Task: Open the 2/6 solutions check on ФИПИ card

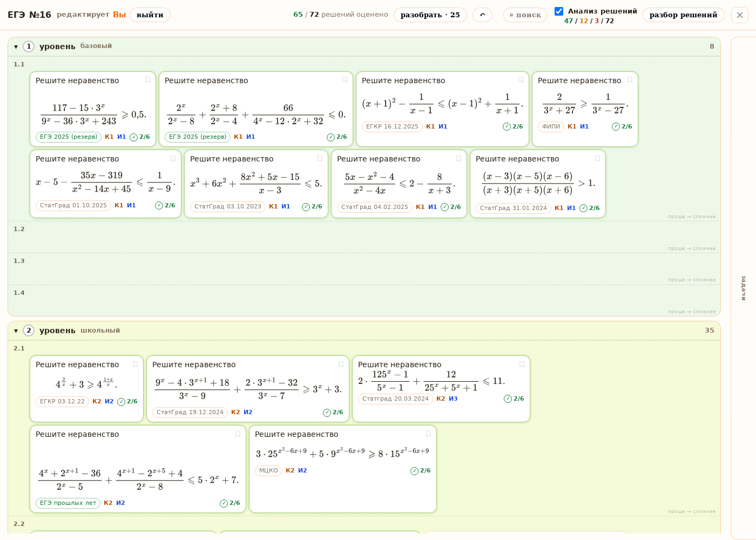Action: pos(622,126)
